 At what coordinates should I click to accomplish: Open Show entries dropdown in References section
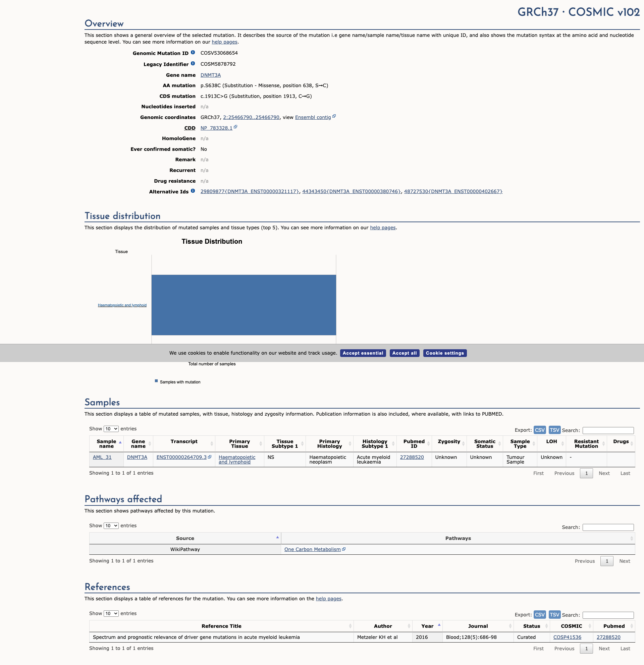pos(111,613)
